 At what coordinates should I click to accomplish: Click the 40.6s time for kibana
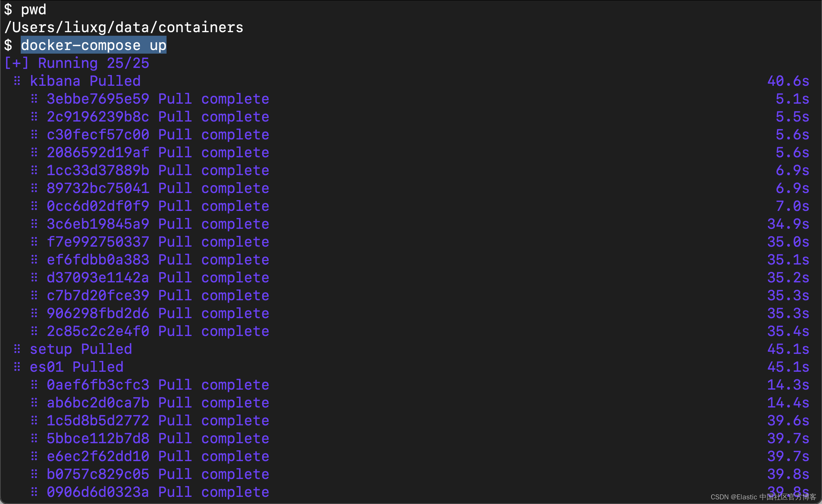point(788,81)
